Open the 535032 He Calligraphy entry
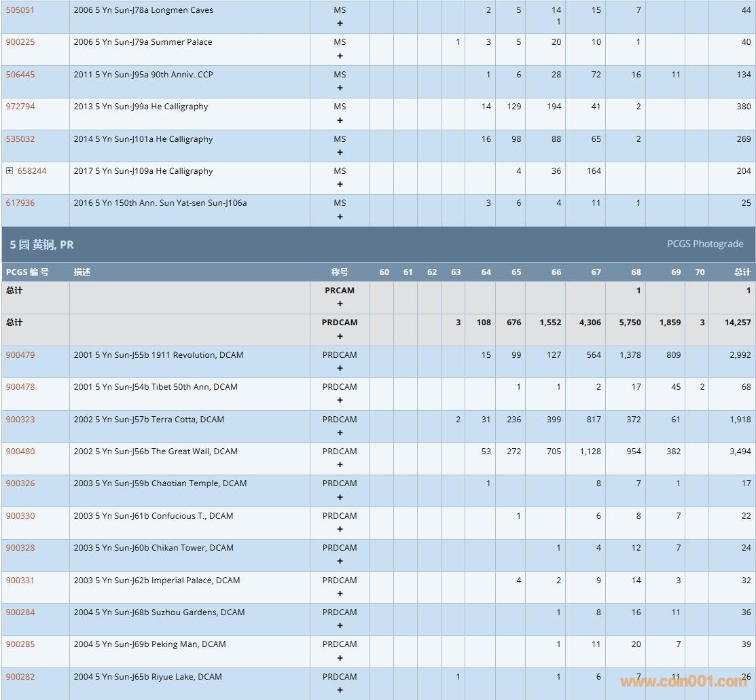The height and width of the screenshot is (700, 756). click(x=20, y=139)
